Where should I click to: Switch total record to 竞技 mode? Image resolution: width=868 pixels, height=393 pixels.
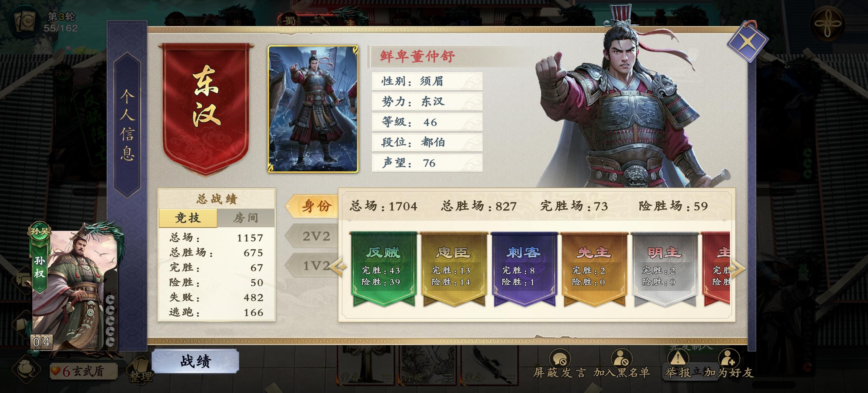pyautogui.click(x=188, y=218)
